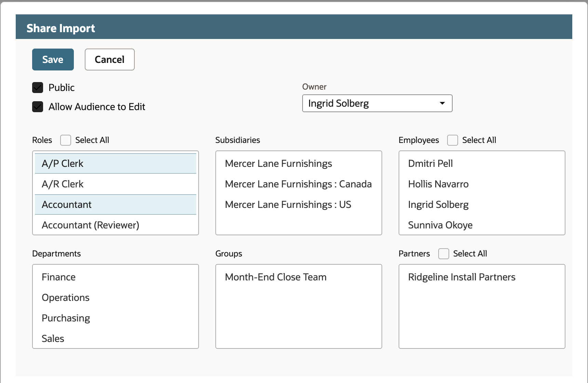Viewport: 588px width, 383px height.
Task: Select Mercer Lane Furnishings subsidiary
Action: 299,163
